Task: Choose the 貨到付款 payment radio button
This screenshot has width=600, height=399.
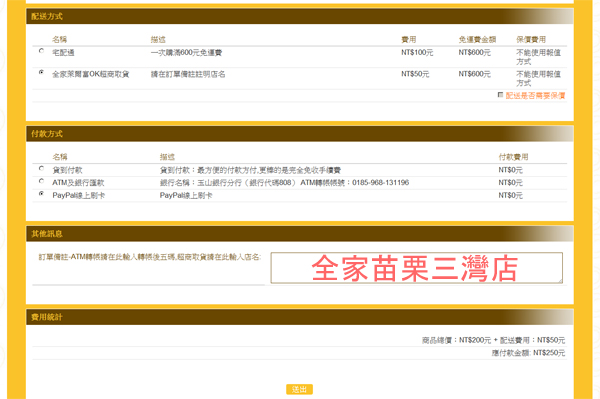Action: tap(41, 168)
